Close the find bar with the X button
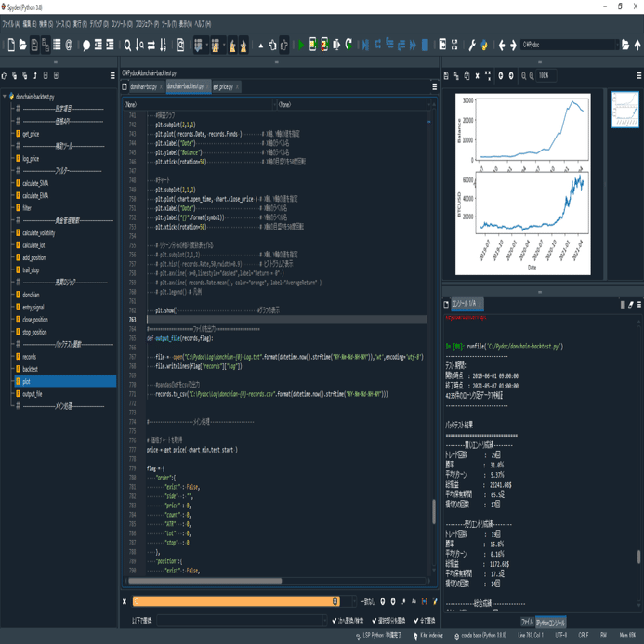 pos(125,601)
